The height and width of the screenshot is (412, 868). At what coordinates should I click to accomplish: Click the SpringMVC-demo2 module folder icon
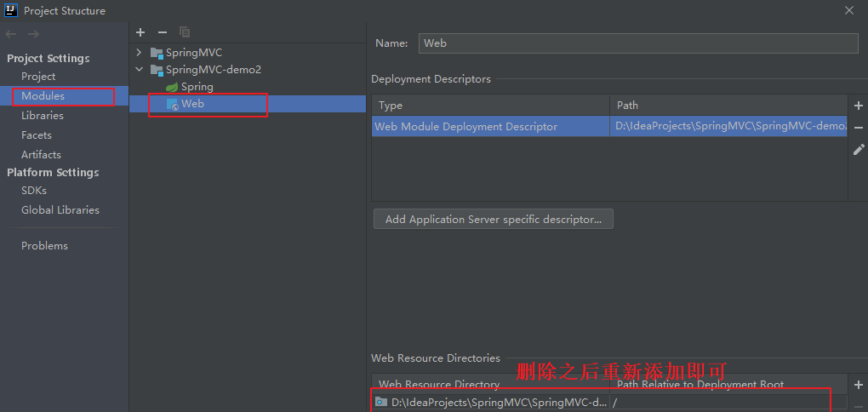pos(157,70)
